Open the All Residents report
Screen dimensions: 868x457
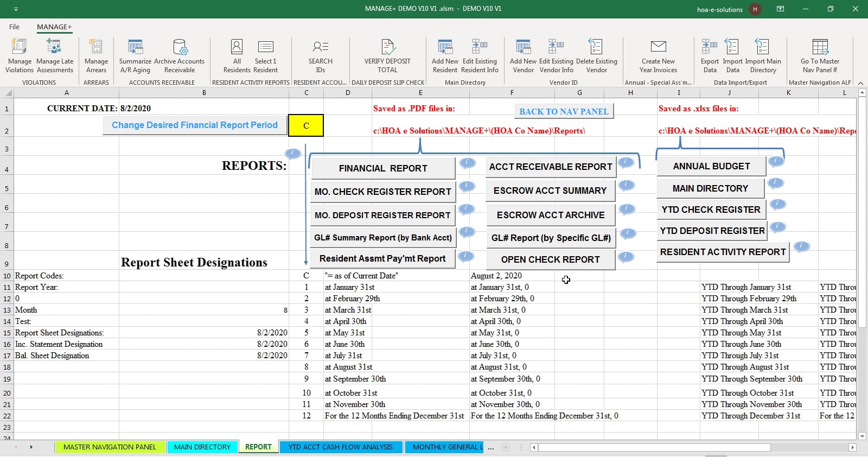(x=237, y=56)
